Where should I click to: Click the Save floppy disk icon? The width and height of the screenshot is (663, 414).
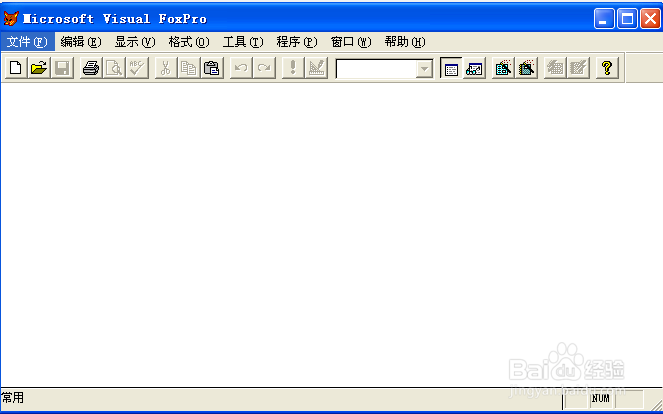(62, 68)
